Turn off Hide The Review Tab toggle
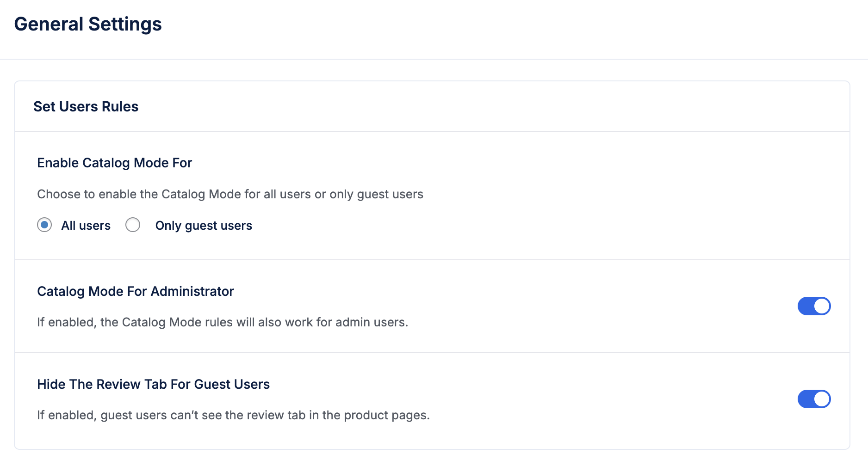The image size is (868, 466). (x=814, y=399)
